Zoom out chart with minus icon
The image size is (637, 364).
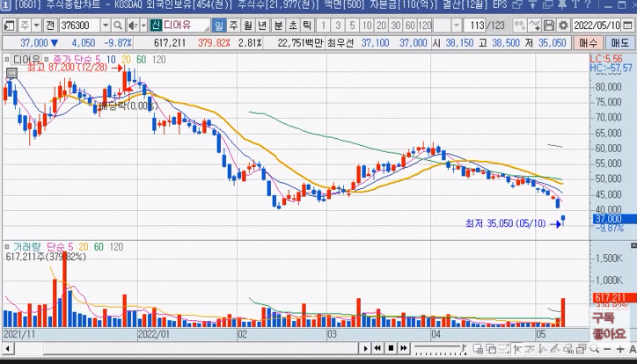(x=607, y=349)
